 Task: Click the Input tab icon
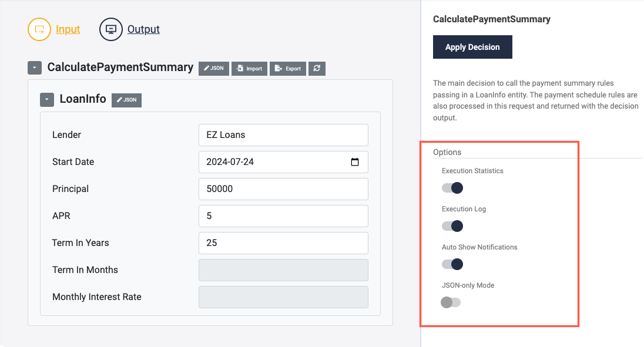point(39,29)
